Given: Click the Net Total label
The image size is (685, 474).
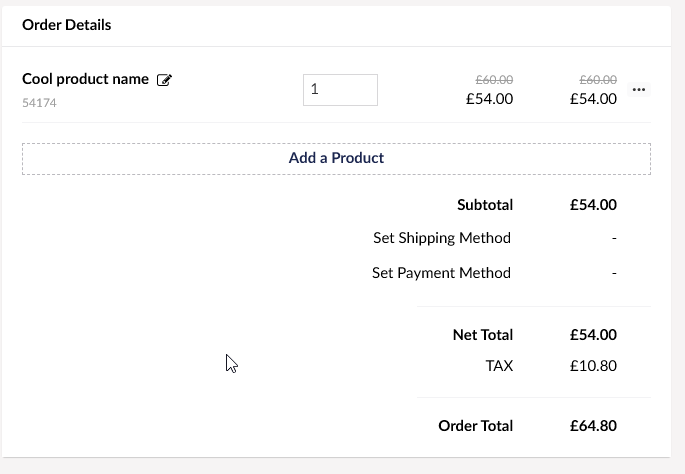Looking at the screenshot, I should pyautogui.click(x=483, y=335).
